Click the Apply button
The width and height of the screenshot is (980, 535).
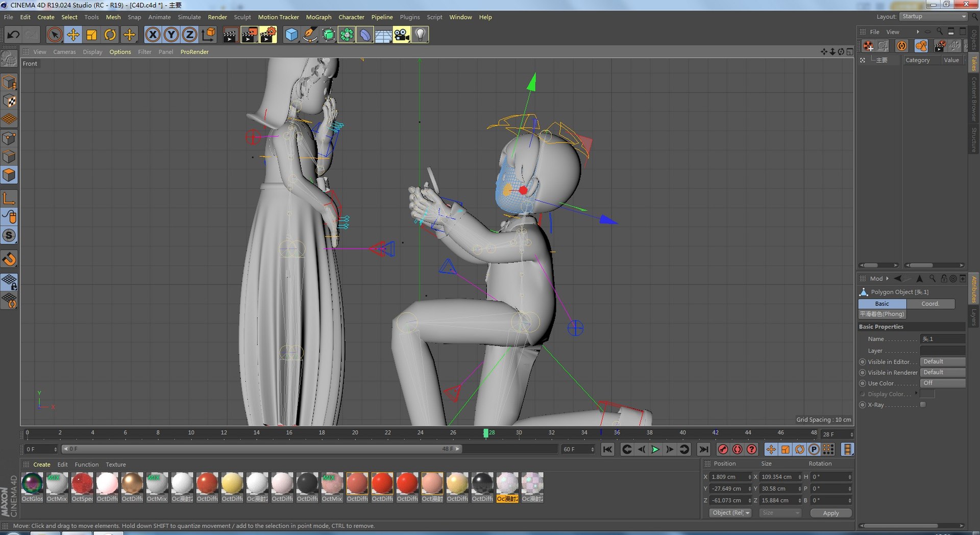coord(831,513)
